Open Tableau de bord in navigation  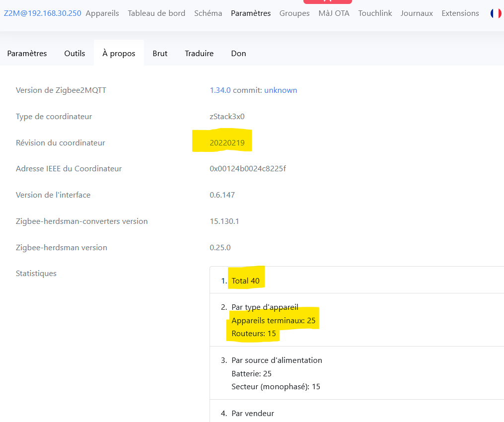pos(156,13)
